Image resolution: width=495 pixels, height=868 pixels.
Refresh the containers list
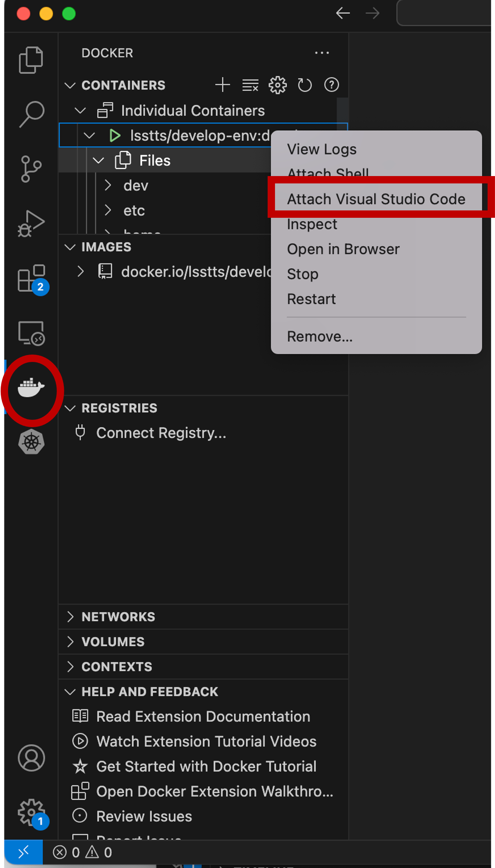click(304, 85)
